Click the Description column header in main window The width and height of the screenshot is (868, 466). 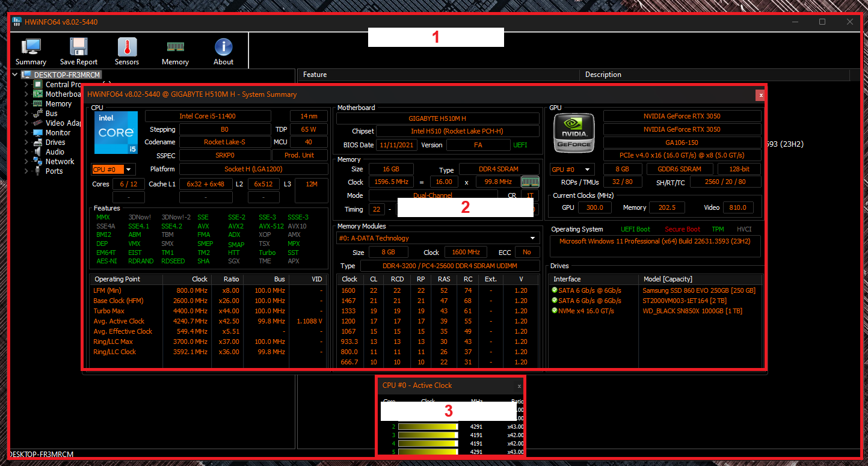716,75
